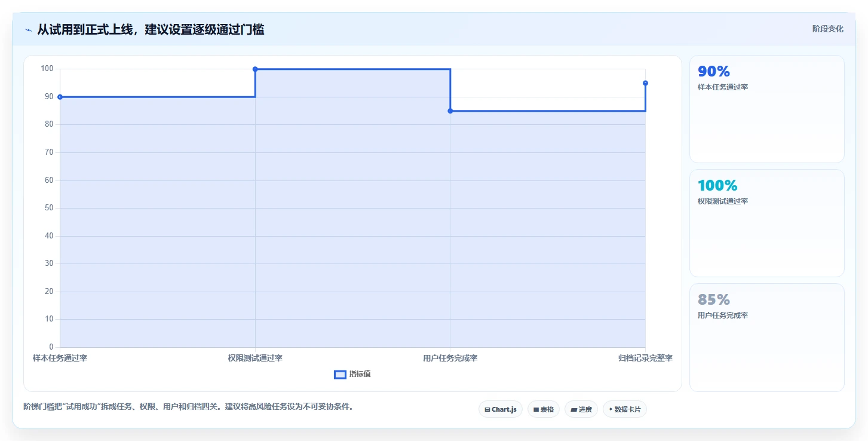Viewport: 868px width, 441px height.
Task: Click the footnote text about 阶梯门槛
Action: coord(188,407)
